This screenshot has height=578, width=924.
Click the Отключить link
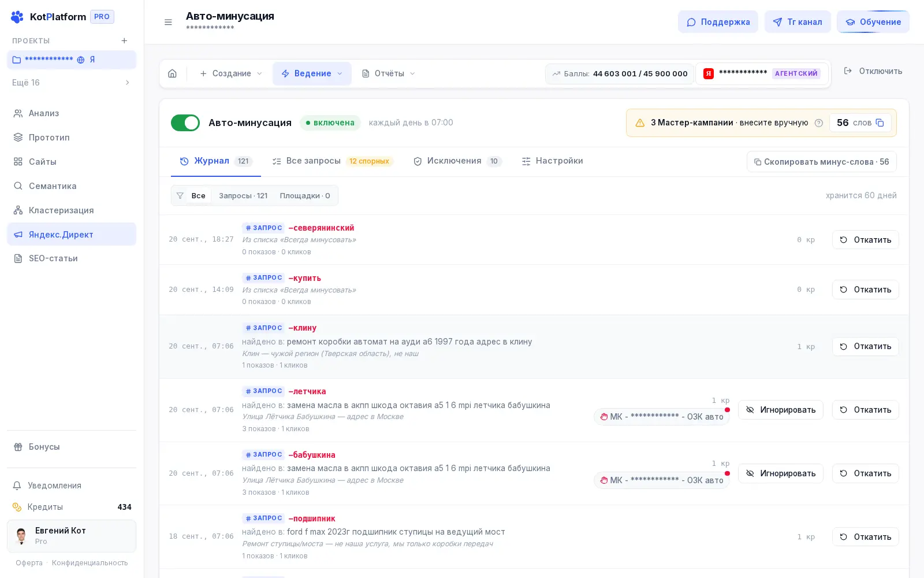pyautogui.click(x=873, y=71)
